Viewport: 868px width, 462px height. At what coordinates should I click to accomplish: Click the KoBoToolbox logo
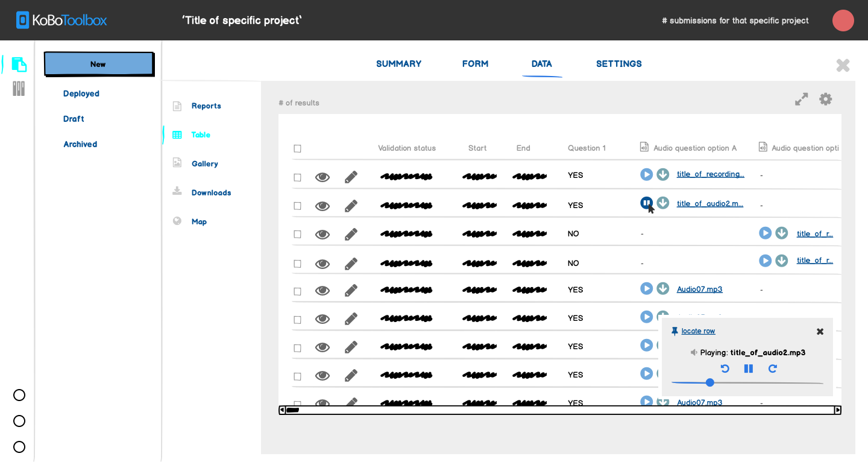point(61,20)
